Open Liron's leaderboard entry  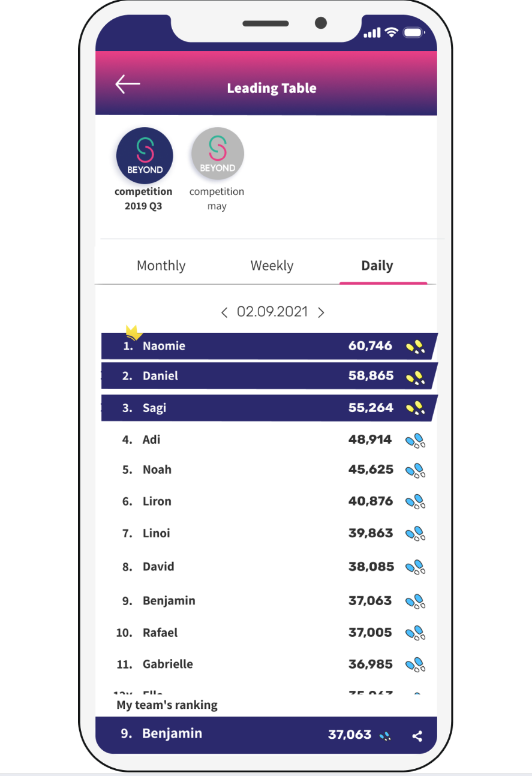(269, 501)
